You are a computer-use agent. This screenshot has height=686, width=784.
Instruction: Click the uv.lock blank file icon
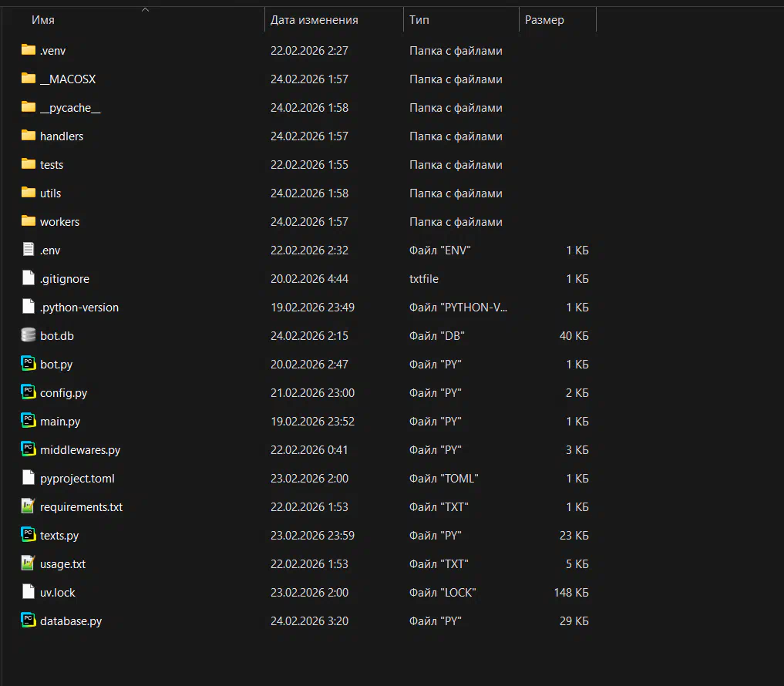[x=29, y=592]
